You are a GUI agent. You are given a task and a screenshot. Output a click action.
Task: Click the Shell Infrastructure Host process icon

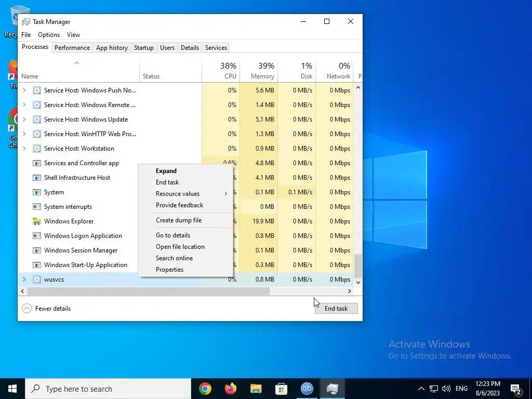tap(37, 178)
